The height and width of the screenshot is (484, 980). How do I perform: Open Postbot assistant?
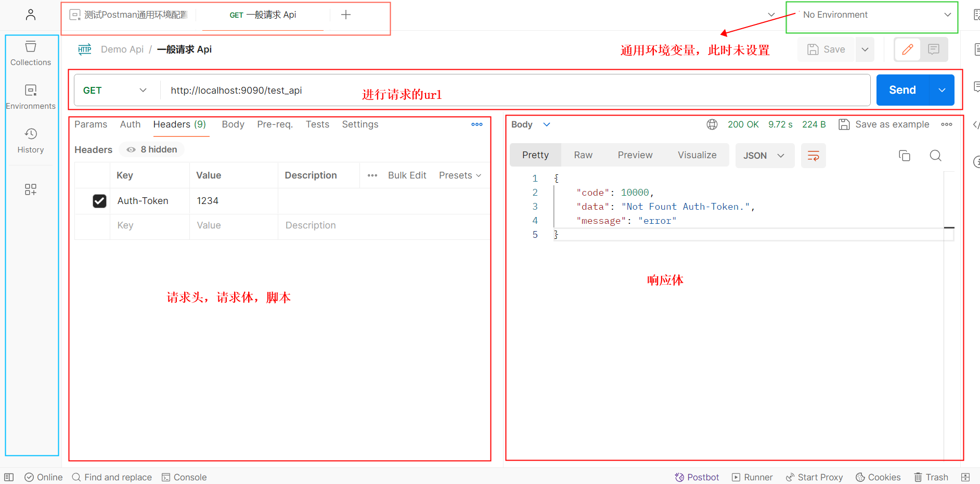coord(697,477)
